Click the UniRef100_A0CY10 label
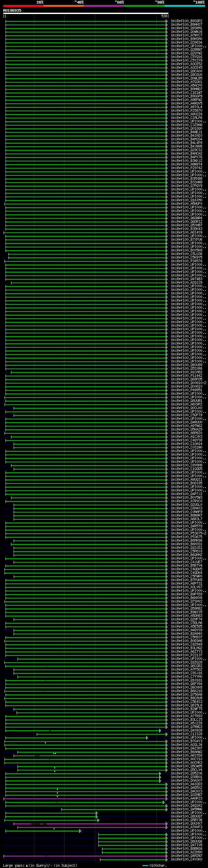 tap(187, 759)
